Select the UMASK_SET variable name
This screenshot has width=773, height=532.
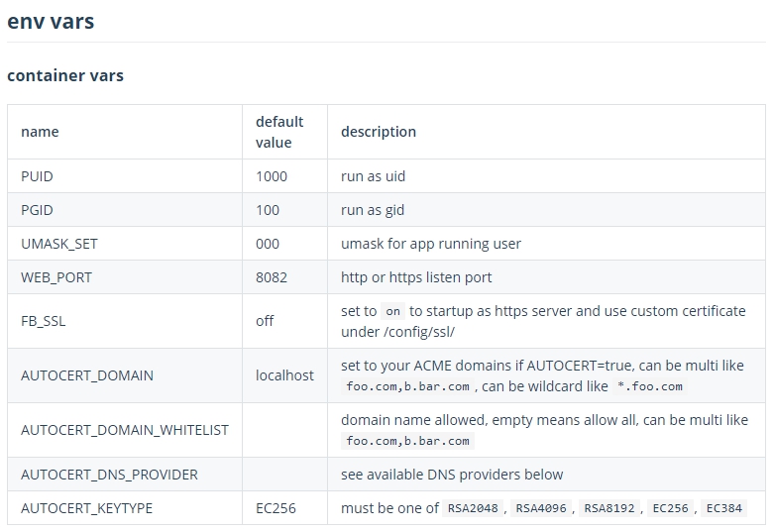tap(59, 244)
